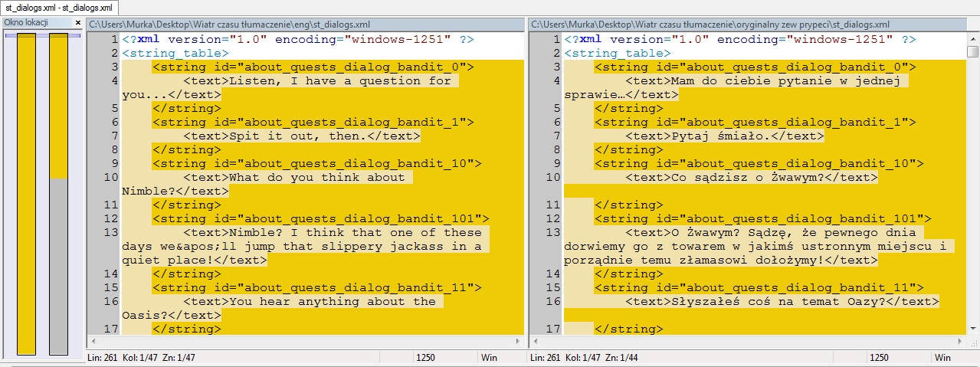Click the line 'Spit it out, then.'

tap(302, 136)
